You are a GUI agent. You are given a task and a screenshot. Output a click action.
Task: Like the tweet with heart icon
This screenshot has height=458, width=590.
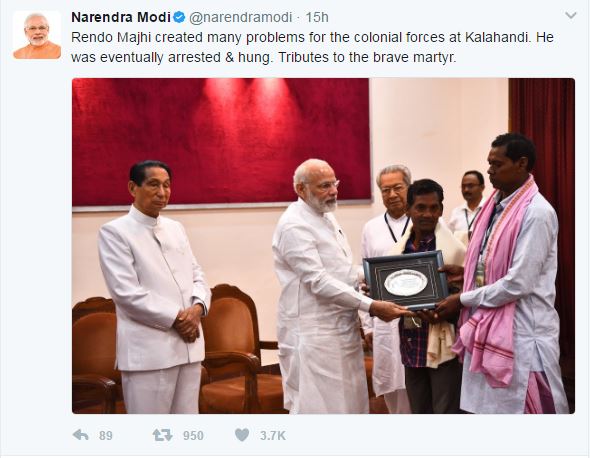tap(242, 435)
